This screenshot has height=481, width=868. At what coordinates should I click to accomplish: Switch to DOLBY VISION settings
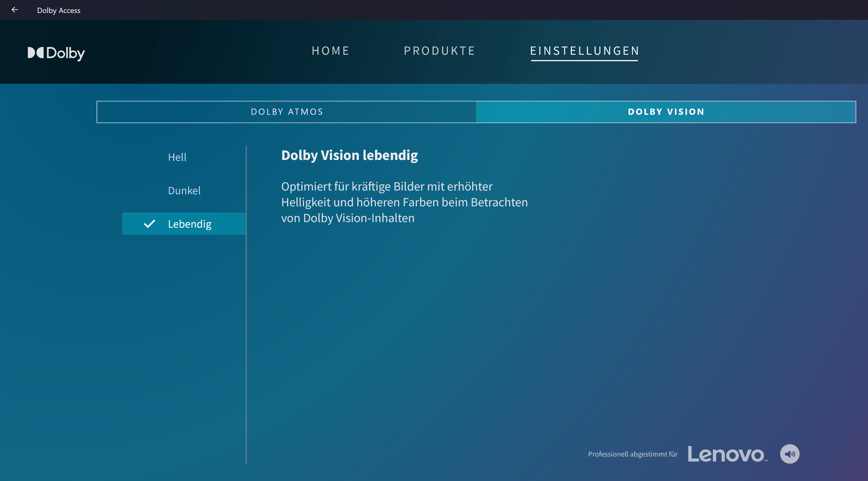click(666, 112)
